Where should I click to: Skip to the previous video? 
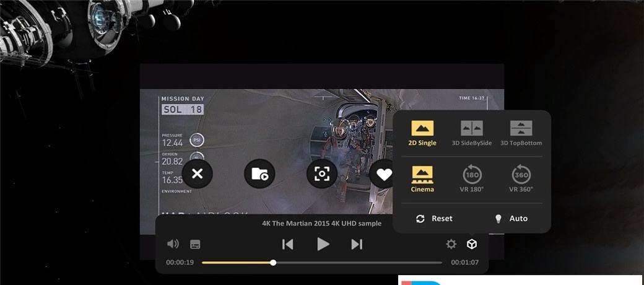[287, 244]
